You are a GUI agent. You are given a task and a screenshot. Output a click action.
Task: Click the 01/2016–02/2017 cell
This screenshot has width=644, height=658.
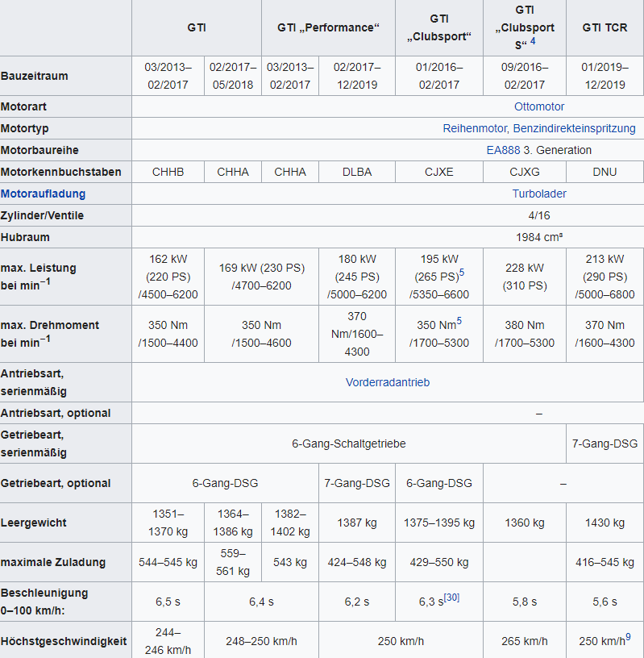[438, 76]
